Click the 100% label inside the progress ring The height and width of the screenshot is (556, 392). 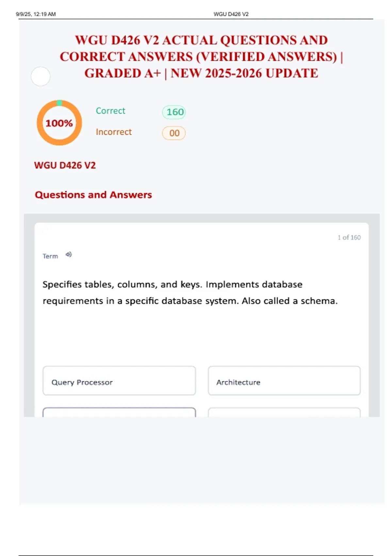(x=59, y=123)
